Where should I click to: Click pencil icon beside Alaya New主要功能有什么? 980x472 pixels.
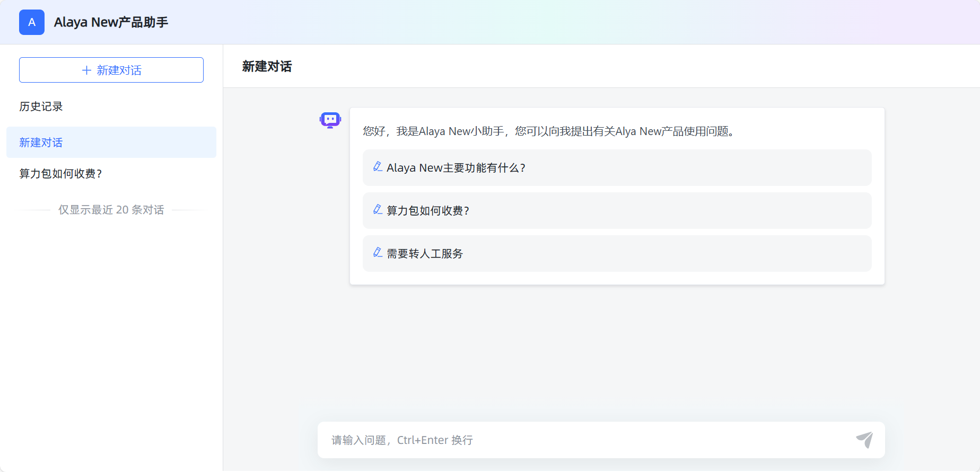click(378, 167)
